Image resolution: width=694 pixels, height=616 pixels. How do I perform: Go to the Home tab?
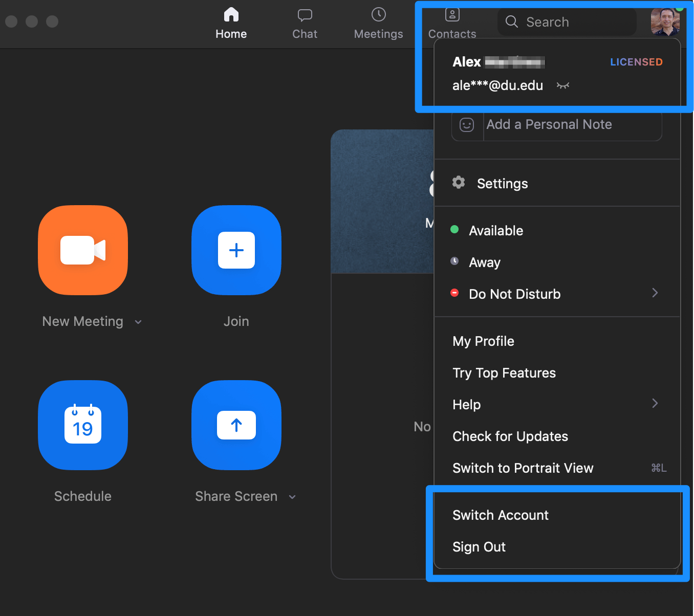tap(231, 24)
